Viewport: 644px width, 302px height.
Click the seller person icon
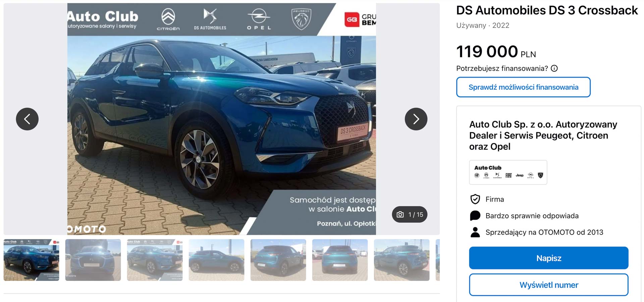click(x=475, y=232)
